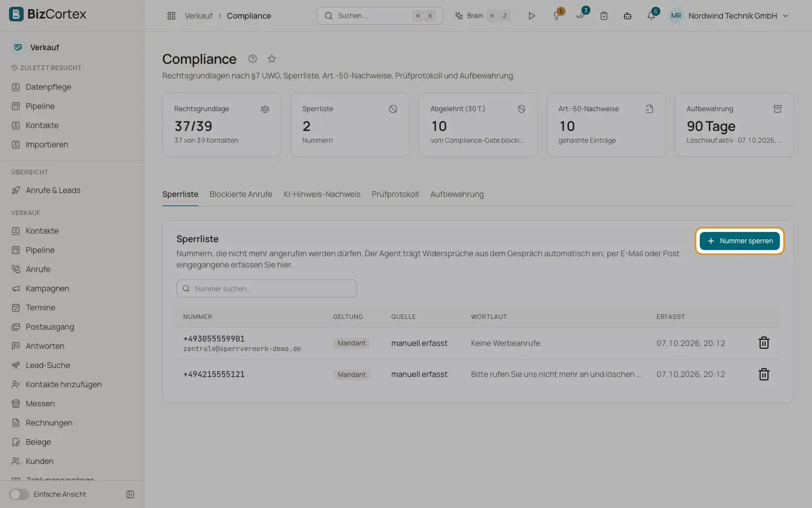
Task: Switch to the KI-Hinweis-Nachweis tab
Action: (x=322, y=194)
